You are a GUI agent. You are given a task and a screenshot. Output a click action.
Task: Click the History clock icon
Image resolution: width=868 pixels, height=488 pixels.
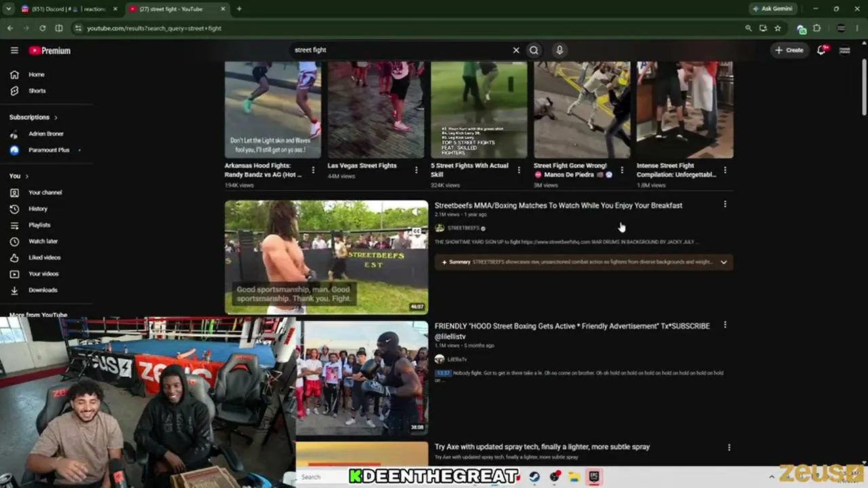point(14,209)
